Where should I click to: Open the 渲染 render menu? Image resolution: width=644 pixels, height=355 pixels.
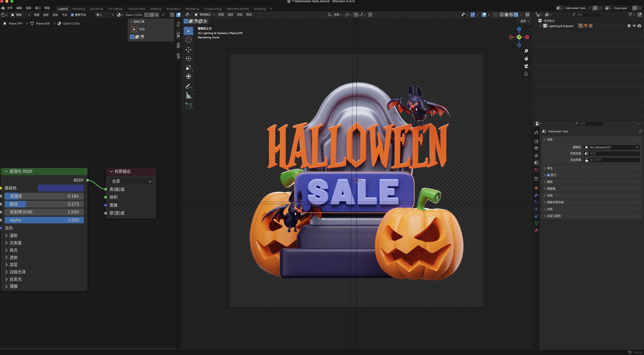pos(29,8)
